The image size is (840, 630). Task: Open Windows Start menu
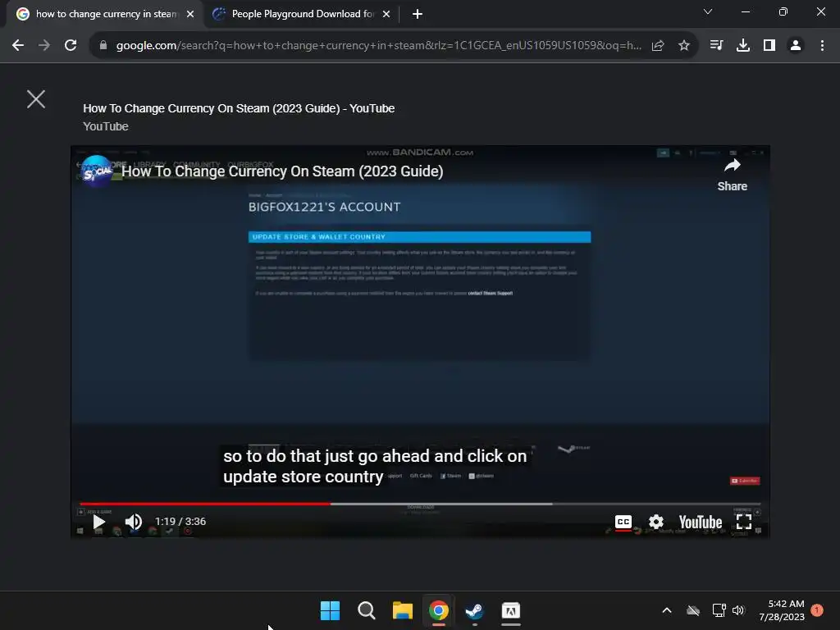(x=330, y=610)
